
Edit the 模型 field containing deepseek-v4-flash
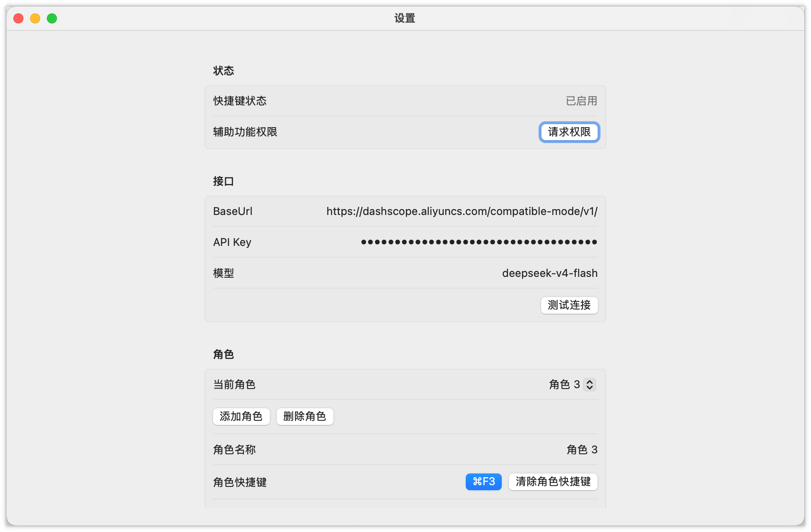pos(549,274)
